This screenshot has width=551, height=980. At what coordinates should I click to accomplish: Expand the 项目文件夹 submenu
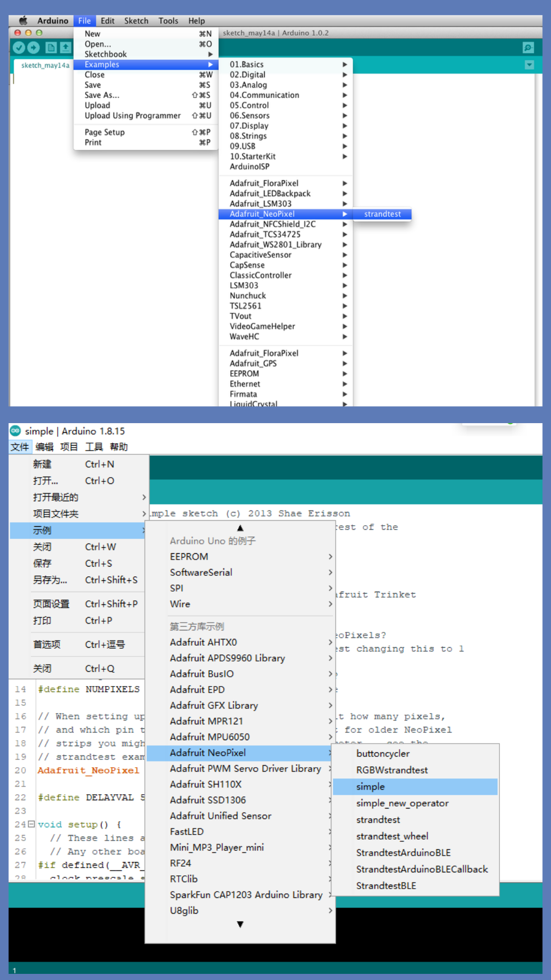[79, 513]
